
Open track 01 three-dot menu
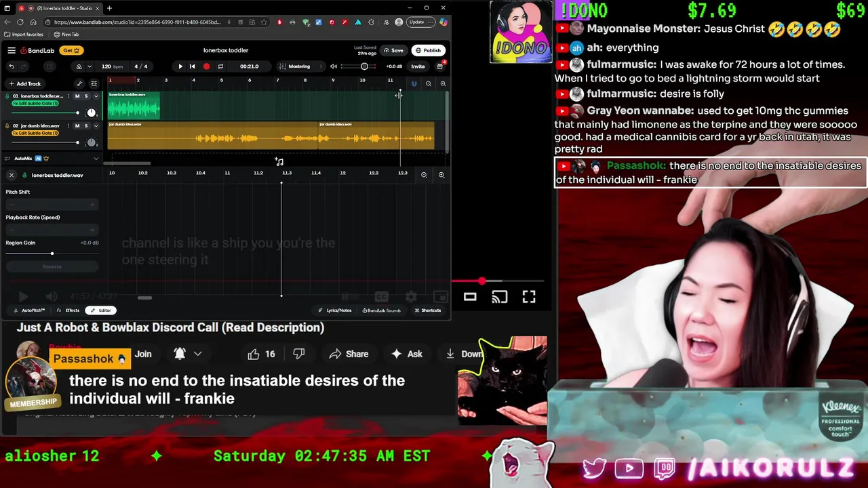(68, 96)
